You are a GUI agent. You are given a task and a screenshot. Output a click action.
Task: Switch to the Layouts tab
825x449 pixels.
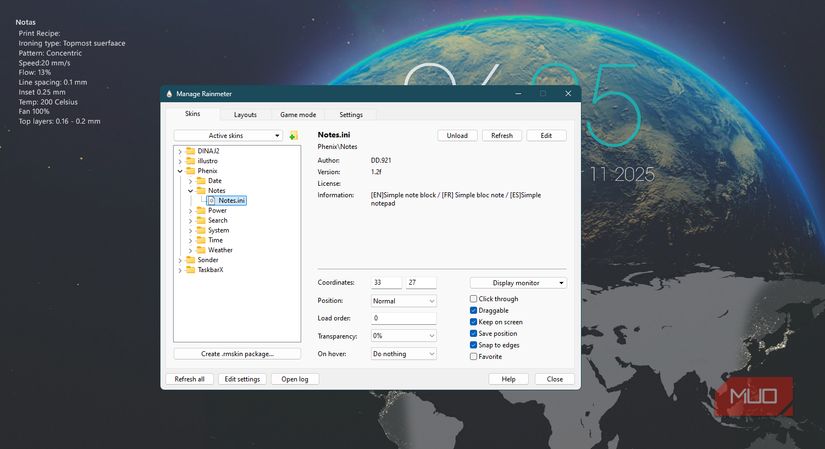click(x=245, y=115)
